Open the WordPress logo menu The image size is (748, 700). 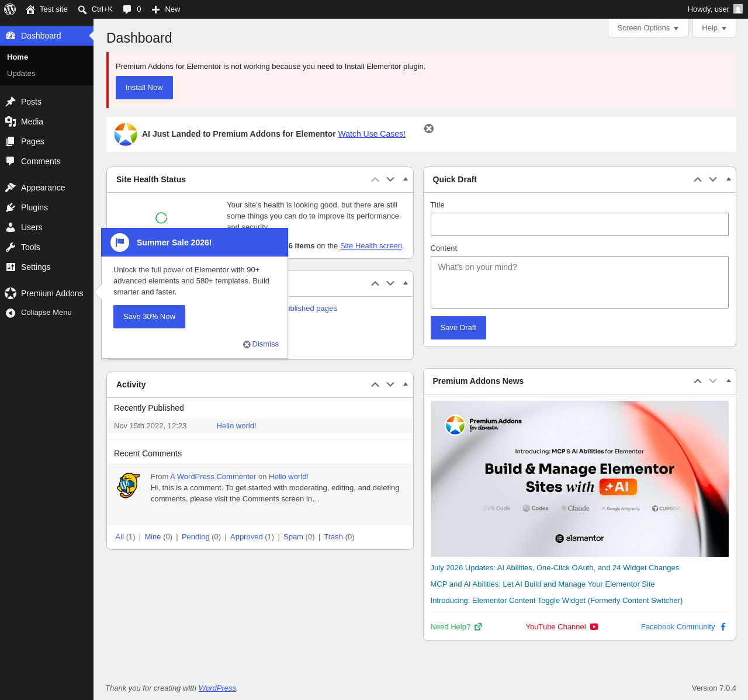10,9
